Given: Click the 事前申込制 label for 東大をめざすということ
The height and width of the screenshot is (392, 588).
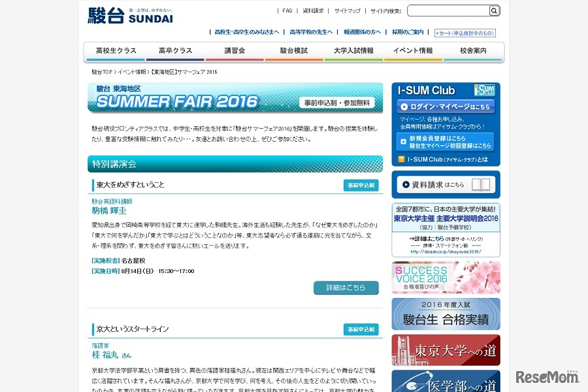Looking at the screenshot, I should 361,186.
